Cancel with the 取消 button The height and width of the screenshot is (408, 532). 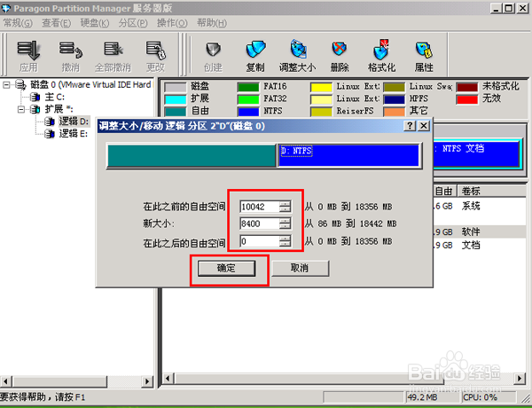pyautogui.click(x=301, y=268)
